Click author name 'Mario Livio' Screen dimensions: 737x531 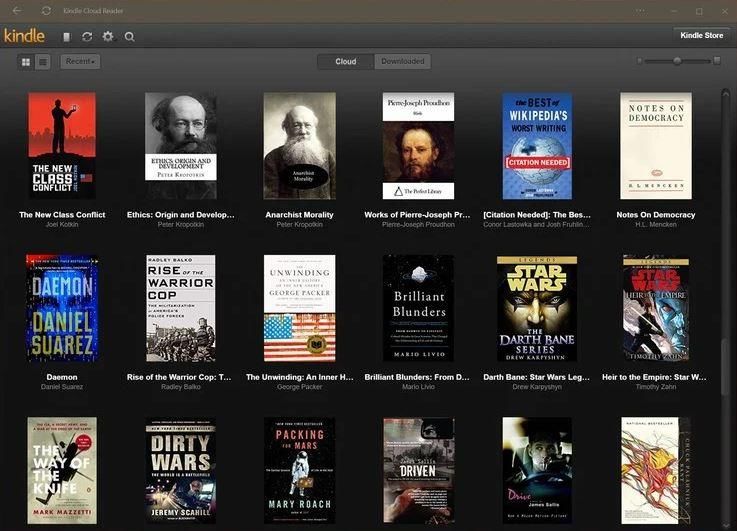418,387
